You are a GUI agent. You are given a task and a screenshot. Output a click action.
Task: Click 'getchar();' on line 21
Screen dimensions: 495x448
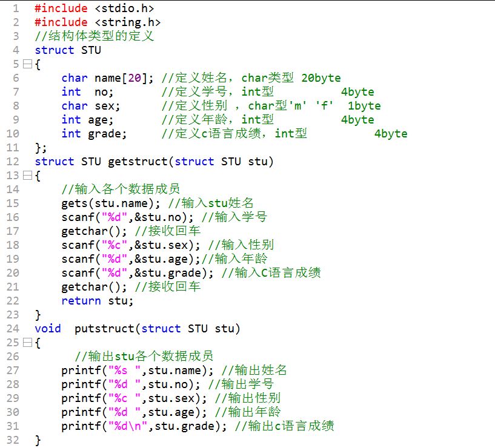94,287
